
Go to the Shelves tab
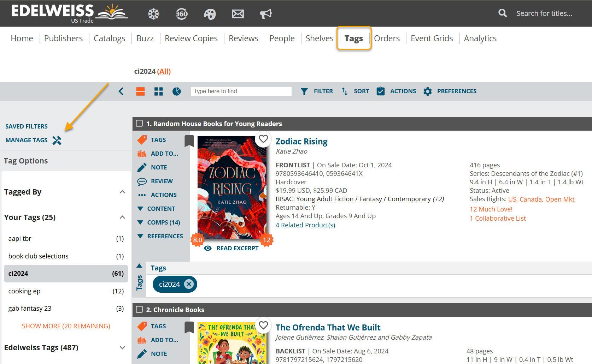[x=319, y=38]
